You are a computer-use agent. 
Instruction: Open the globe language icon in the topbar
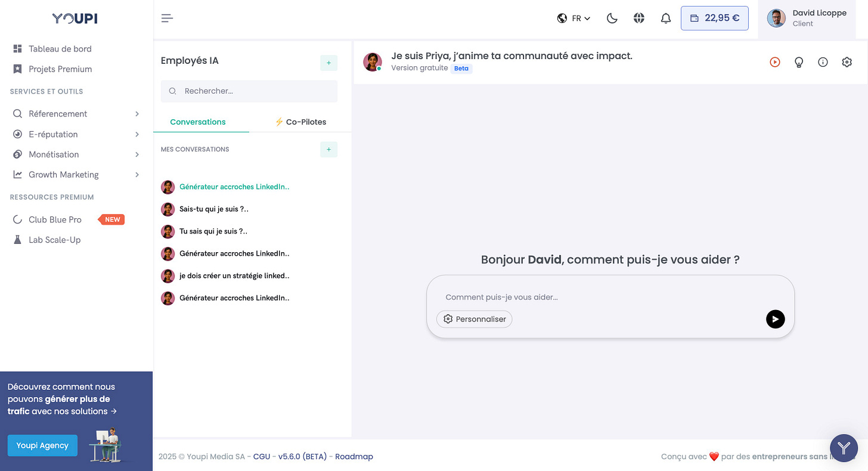point(638,18)
